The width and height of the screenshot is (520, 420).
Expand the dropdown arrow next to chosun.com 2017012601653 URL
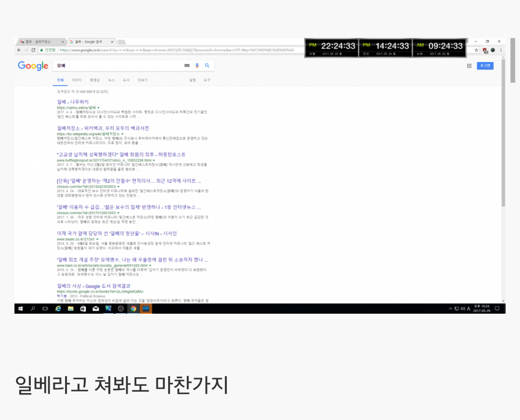point(118,213)
